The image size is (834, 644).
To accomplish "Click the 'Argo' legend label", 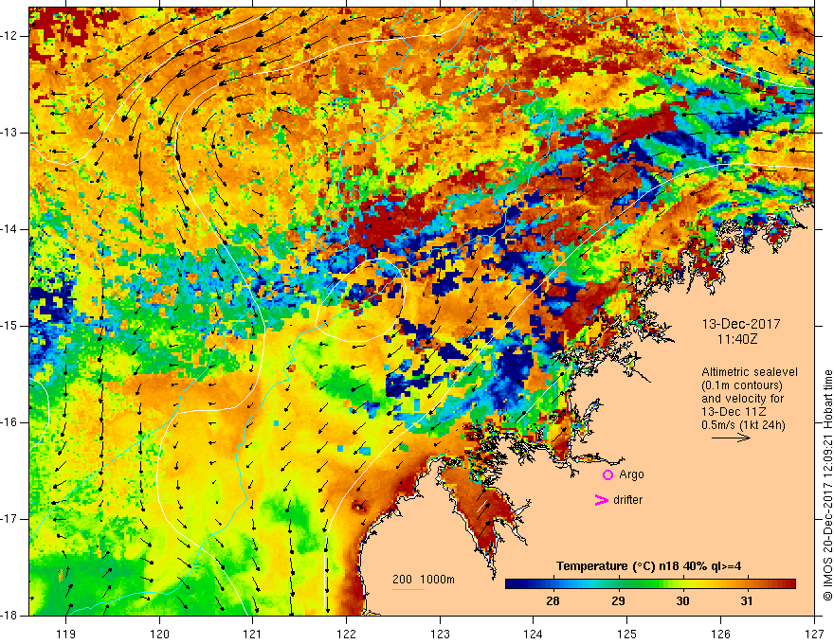I will click(631, 474).
